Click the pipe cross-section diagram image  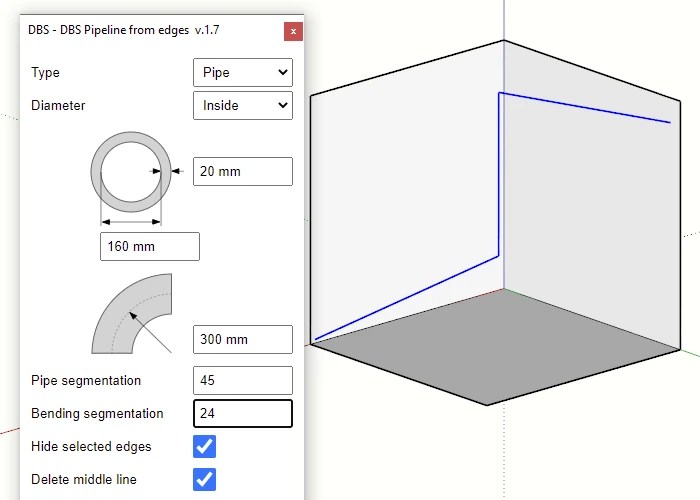[x=136, y=179]
